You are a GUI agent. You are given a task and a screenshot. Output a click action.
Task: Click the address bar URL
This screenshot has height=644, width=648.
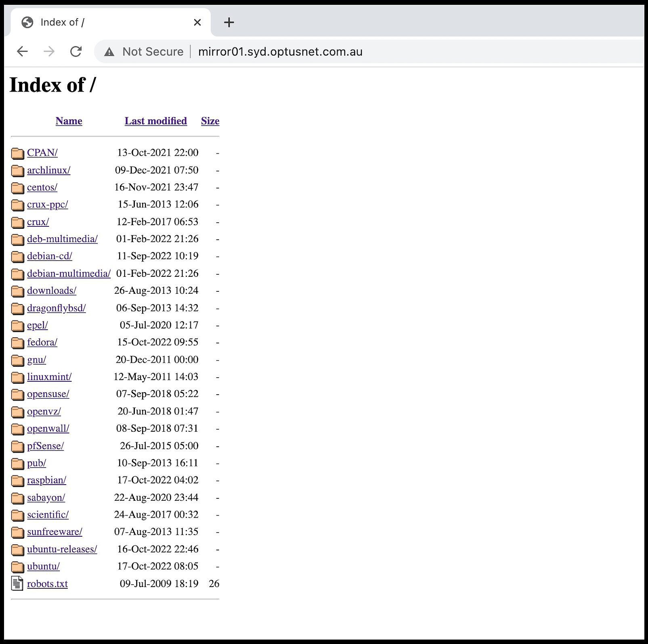click(x=280, y=52)
